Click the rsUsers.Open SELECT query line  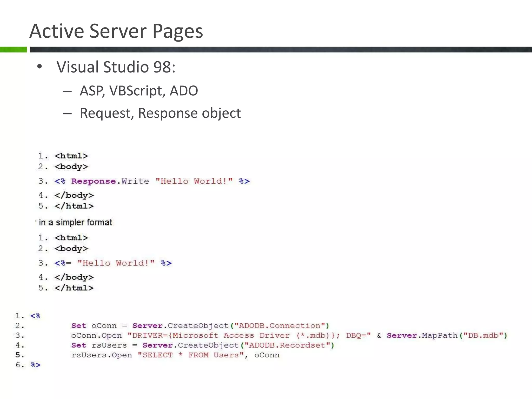pyautogui.click(x=175, y=355)
